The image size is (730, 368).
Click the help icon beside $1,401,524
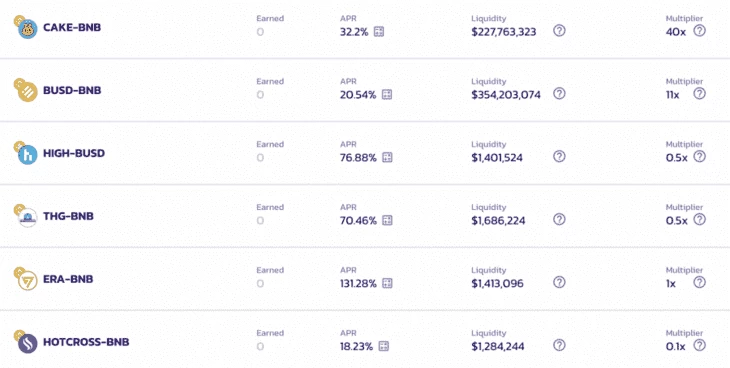(559, 157)
